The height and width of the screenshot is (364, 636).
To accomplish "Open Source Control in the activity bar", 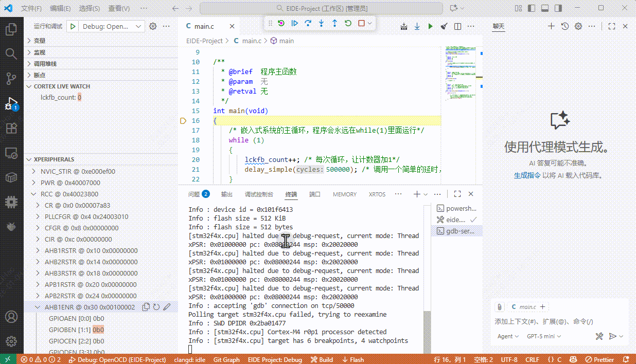I will (11, 78).
